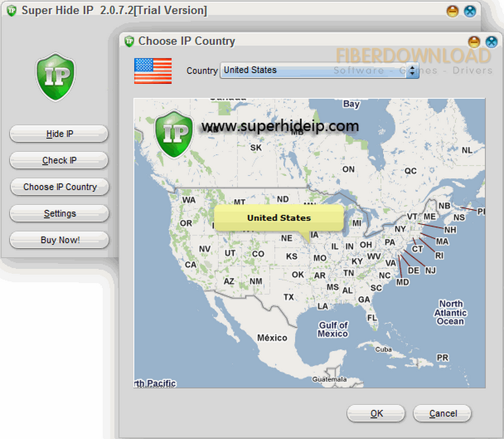The width and height of the screenshot is (504, 439).
Task: Click the United States flag icon
Action: coord(153,71)
